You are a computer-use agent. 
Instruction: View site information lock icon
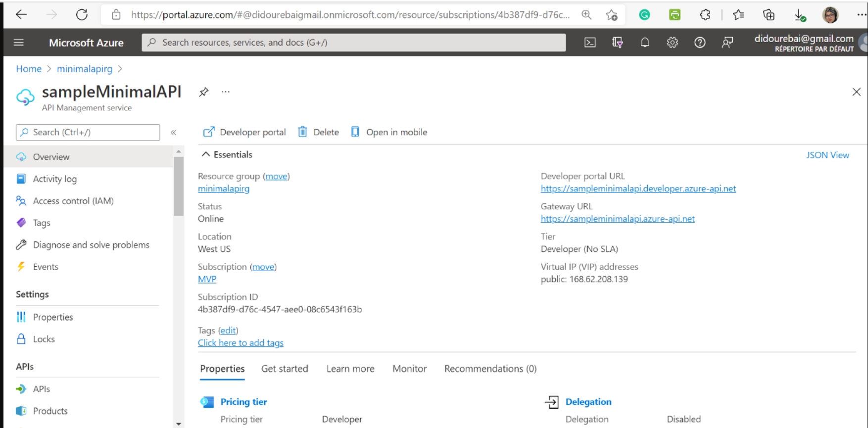click(116, 15)
